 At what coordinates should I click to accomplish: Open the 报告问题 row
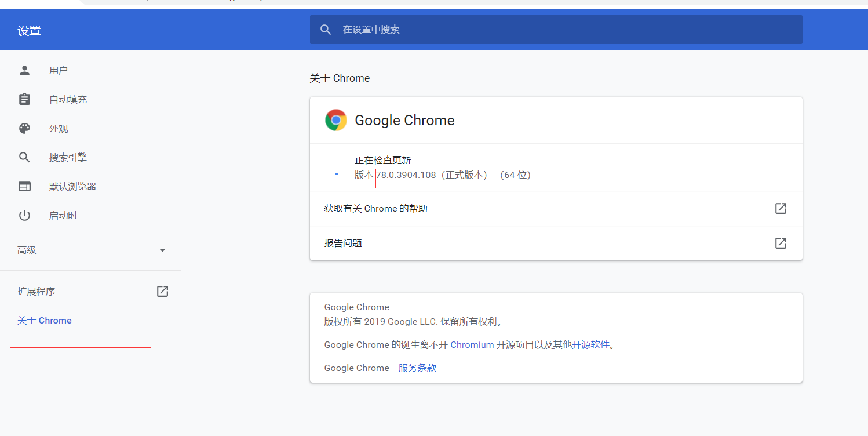click(556, 243)
